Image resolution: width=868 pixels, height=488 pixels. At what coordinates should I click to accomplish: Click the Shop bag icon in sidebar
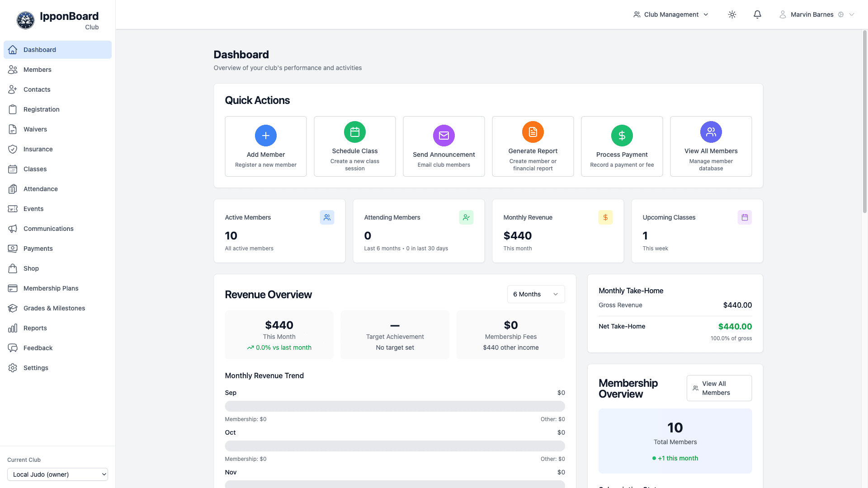[x=13, y=268]
